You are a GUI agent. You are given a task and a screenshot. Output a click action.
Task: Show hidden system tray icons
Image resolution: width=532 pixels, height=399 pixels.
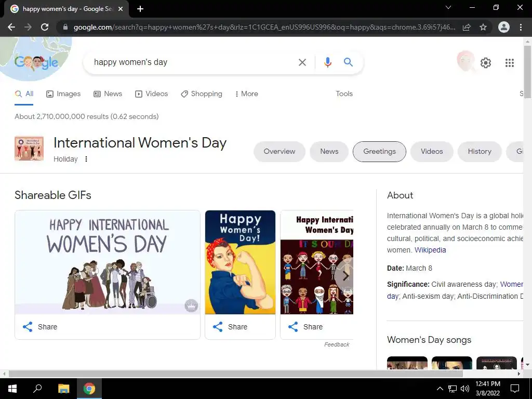(x=440, y=389)
